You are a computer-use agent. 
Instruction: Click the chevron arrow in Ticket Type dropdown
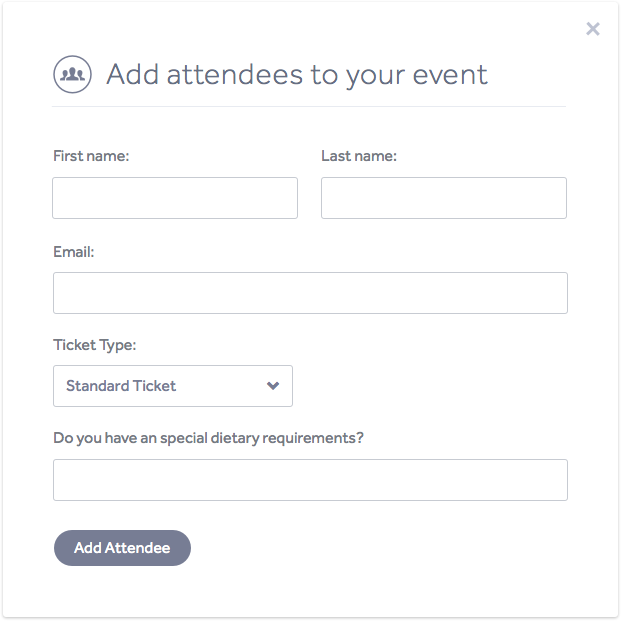[273, 386]
